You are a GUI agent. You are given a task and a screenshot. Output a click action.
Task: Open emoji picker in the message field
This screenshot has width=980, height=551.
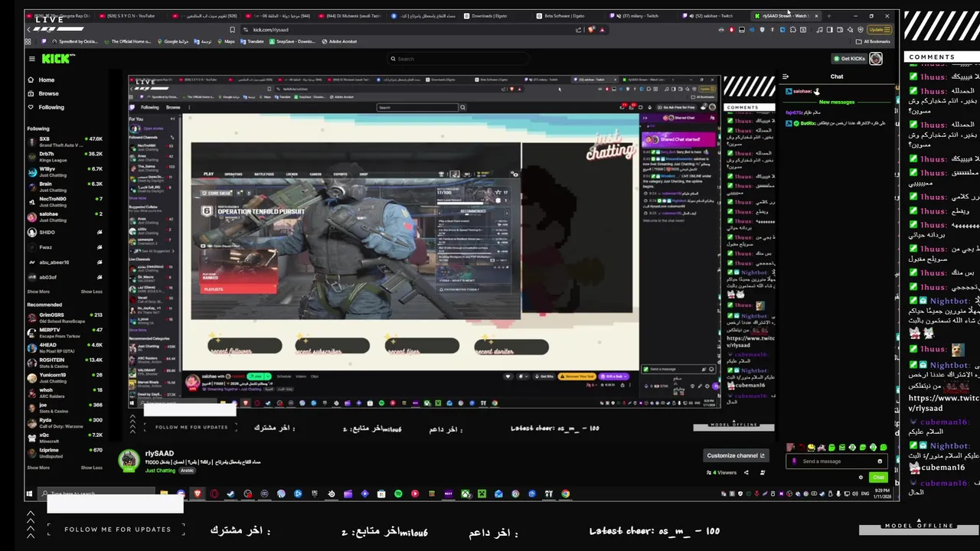click(x=880, y=461)
